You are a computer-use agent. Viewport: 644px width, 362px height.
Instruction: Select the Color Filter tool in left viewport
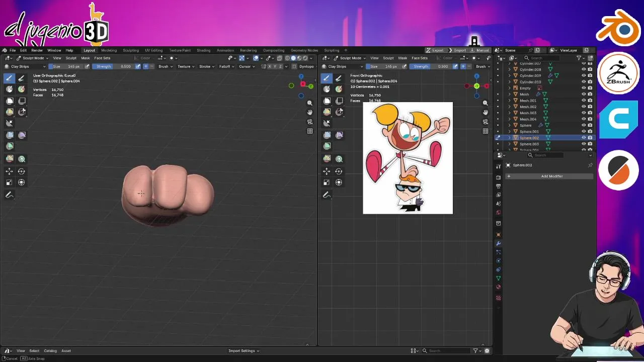tap(10, 146)
